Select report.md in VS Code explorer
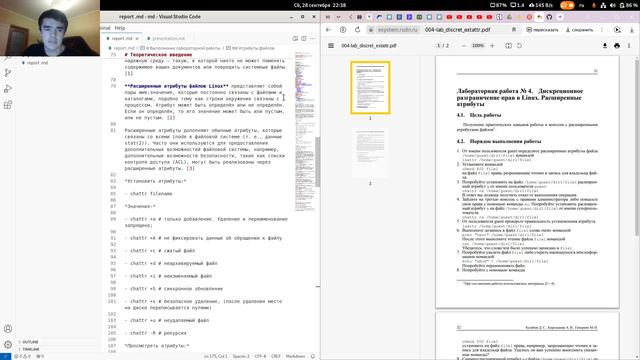 coord(37,63)
